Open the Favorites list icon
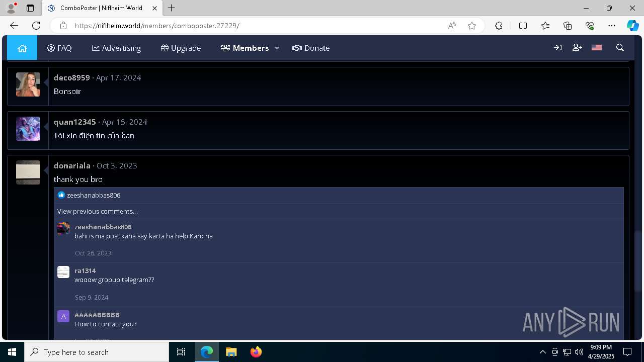The height and width of the screenshot is (362, 644). [545, 26]
